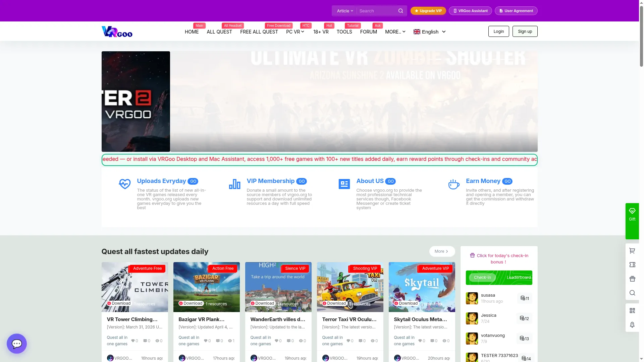Click GO badge next to Earn Money
This screenshot has height=362, width=644.
[507, 181]
